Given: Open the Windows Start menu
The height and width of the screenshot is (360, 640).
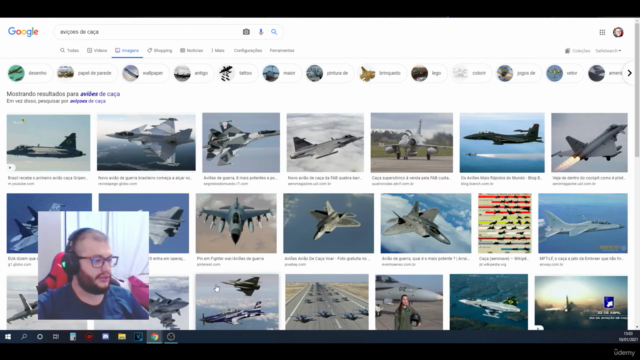Looking at the screenshot, I should tap(8, 337).
